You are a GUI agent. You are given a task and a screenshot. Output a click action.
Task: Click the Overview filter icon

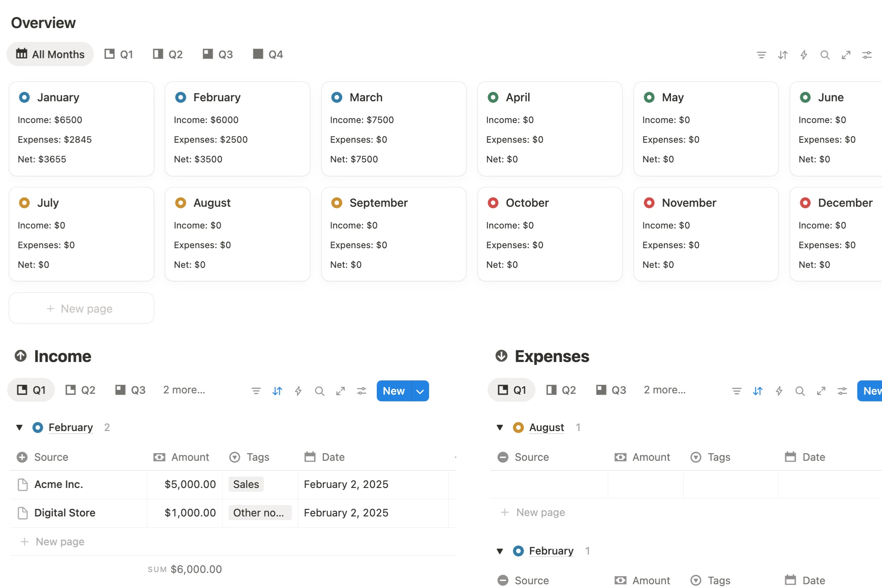761,55
